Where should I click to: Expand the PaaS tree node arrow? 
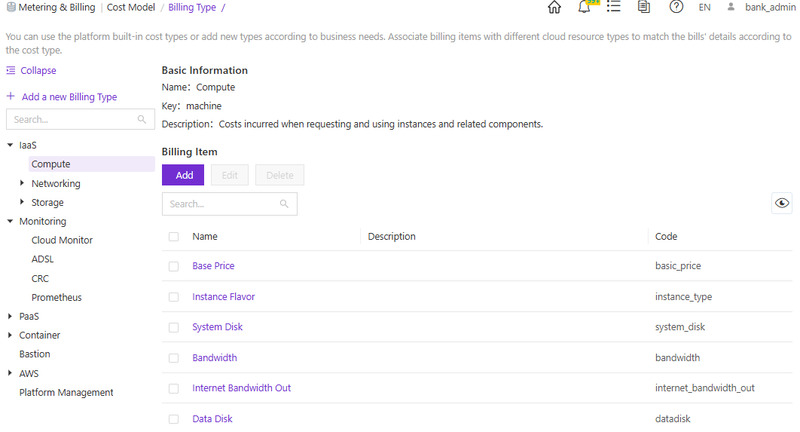10,316
